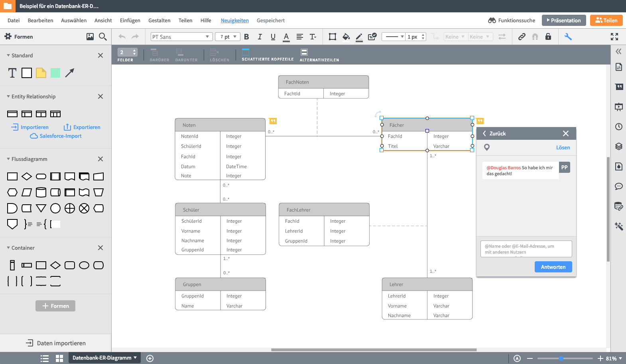626x364 pixels.
Task: Open the history clock icon in right sidebar
Action: click(x=618, y=127)
